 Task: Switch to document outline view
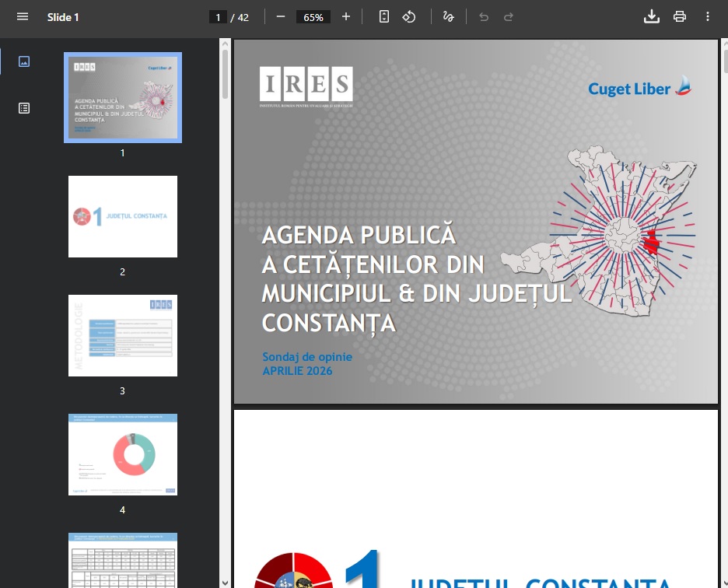[x=24, y=108]
